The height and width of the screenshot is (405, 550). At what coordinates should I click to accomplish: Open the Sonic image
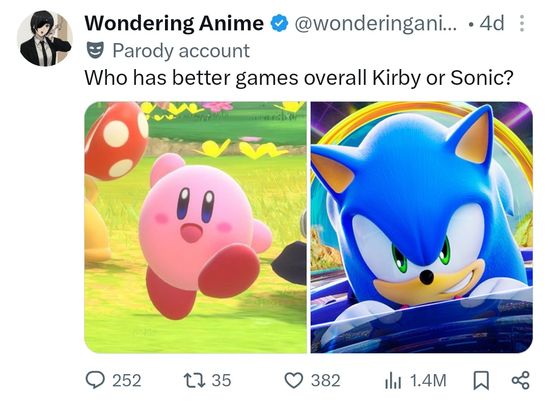tap(422, 227)
